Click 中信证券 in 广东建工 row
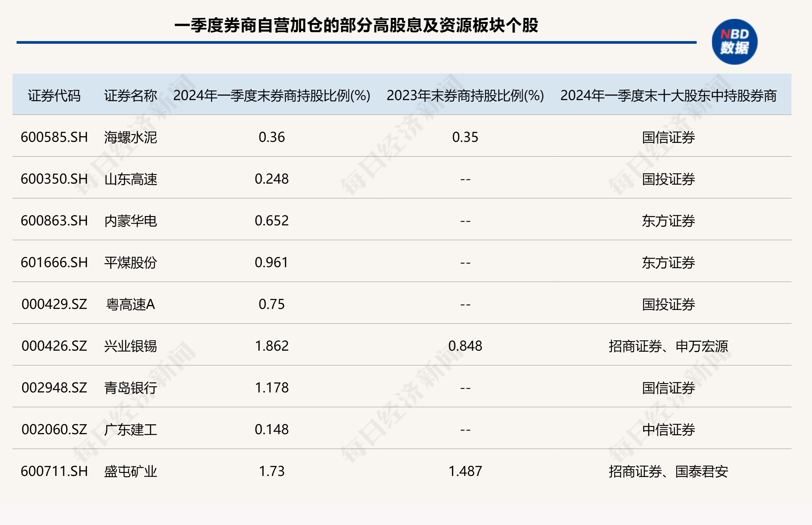This screenshot has width=812, height=525. click(668, 430)
